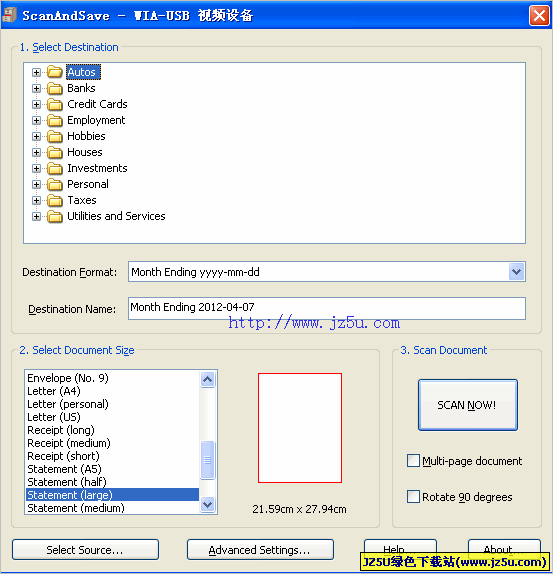This screenshot has height=574, width=553.
Task: Expand the Hobbies tree node
Action: click(x=36, y=137)
